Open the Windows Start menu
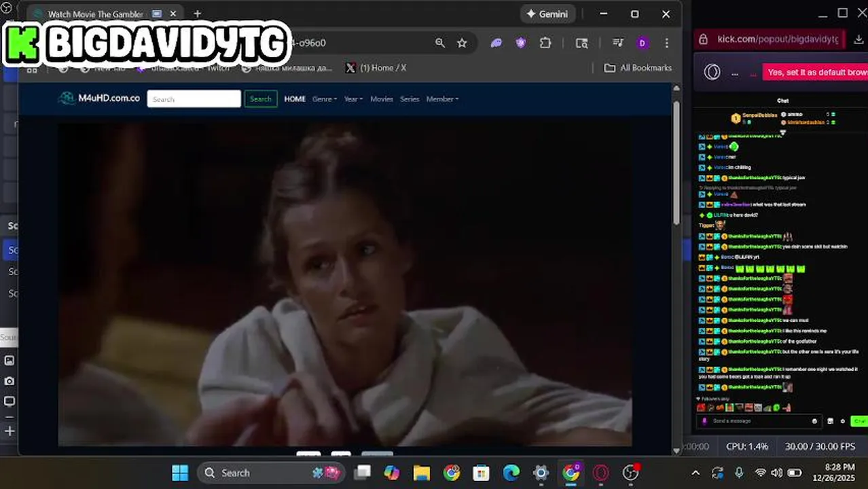 pyautogui.click(x=180, y=473)
